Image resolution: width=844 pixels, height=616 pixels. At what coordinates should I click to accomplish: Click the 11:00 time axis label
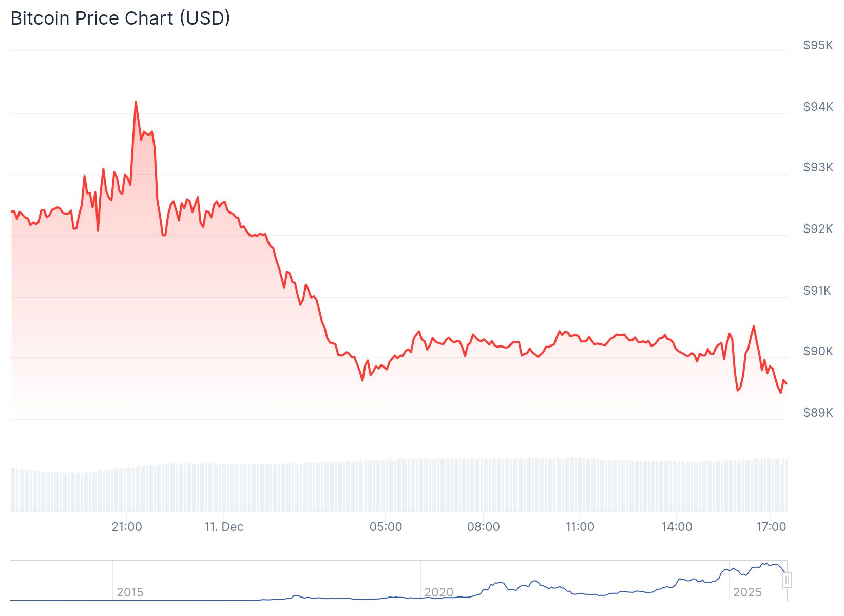click(x=580, y=527)
